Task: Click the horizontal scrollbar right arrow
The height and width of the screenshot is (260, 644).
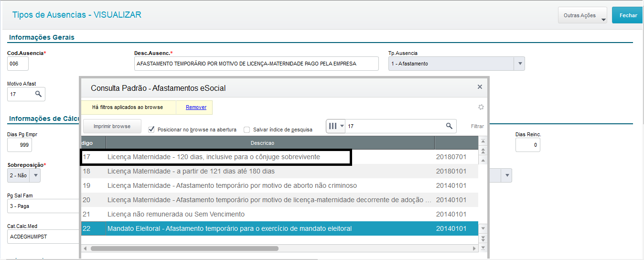Action: (474, 249)
